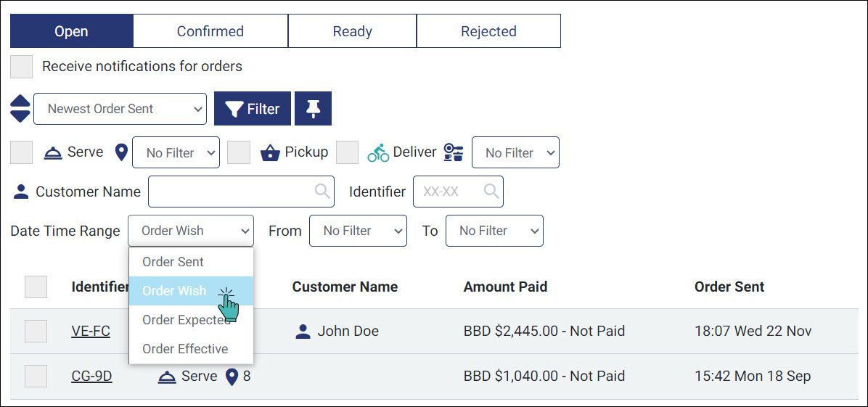View the Rejected orders tab
The width and height of the screenshot is (868, 407).
pos(489,31)
